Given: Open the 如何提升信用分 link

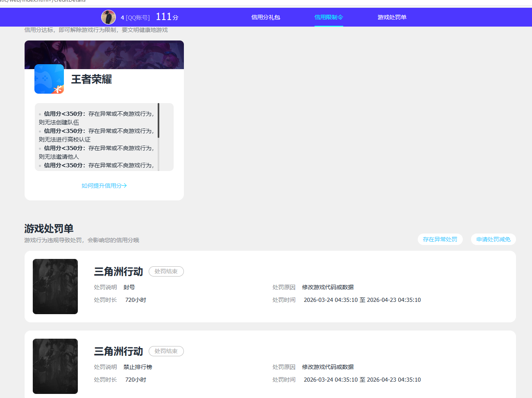Looking at the screenshot, I should point(104,186).
